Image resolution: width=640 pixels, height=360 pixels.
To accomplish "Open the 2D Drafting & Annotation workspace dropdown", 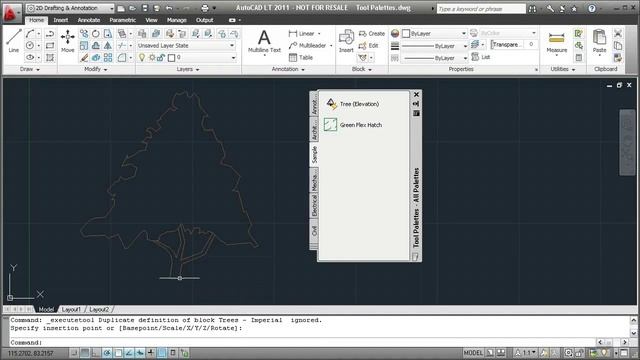I will [x=70, y=8].
